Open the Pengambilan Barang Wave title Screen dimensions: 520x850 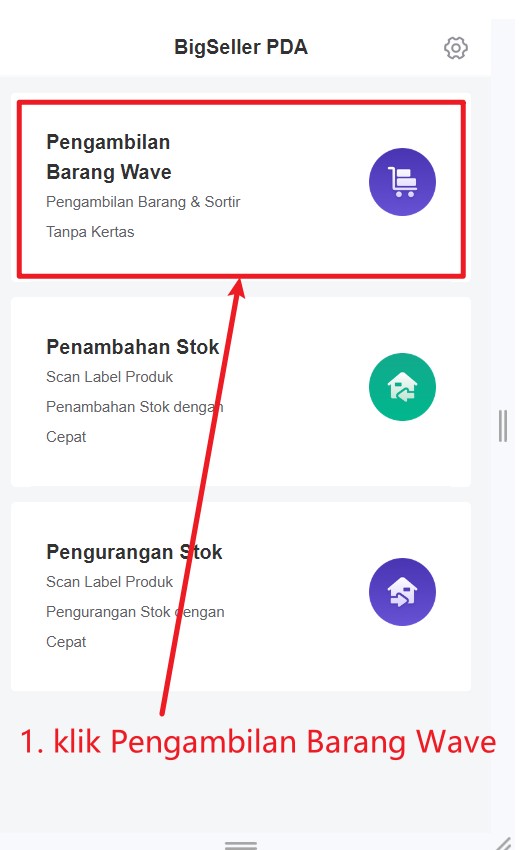pos(108,157)
